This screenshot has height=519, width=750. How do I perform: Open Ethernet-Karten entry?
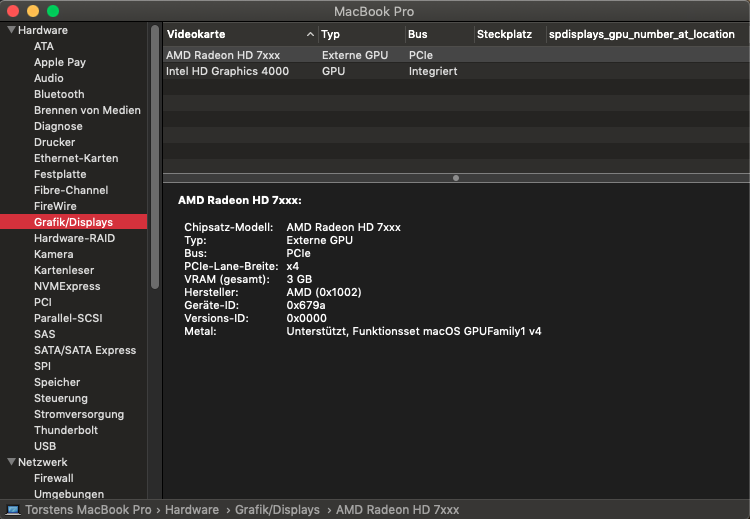coord(76,158)
